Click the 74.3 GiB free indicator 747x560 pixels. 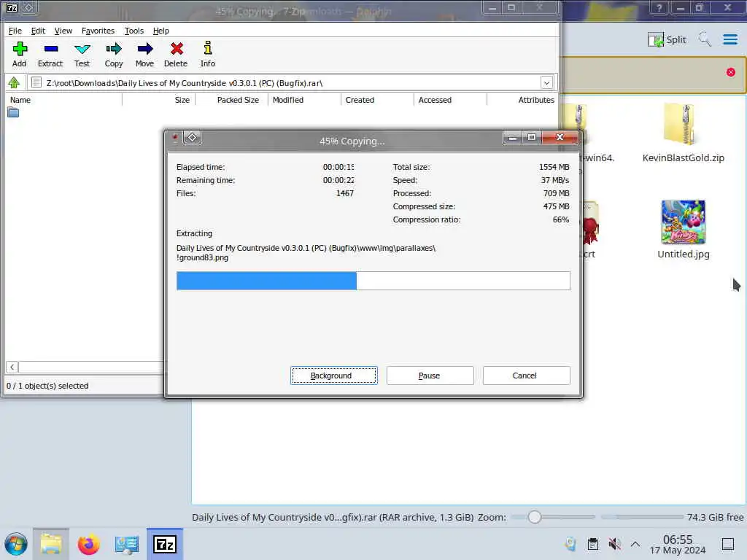click(715, 517)
